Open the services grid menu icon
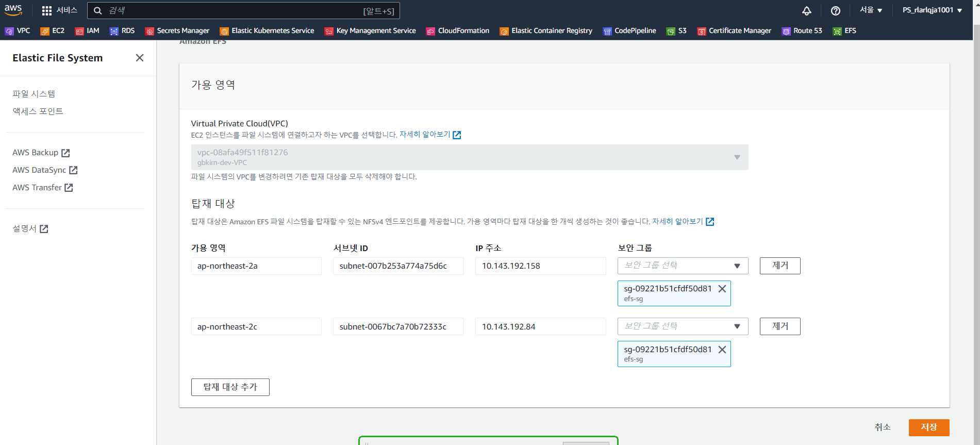 [x=47, y=10]
